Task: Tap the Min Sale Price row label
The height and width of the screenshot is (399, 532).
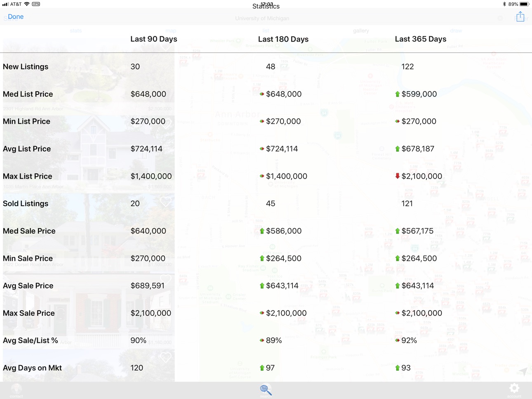Action: click(28, 259)
